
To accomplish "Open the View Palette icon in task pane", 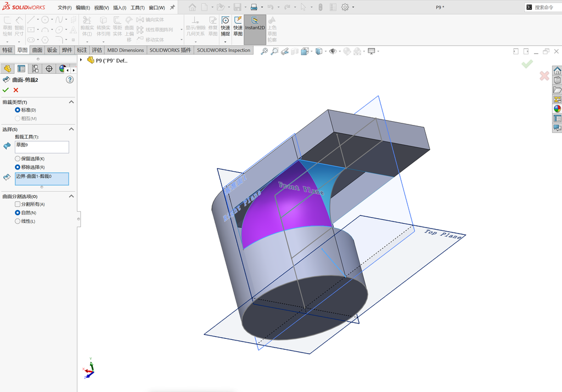I will (557, 99).
